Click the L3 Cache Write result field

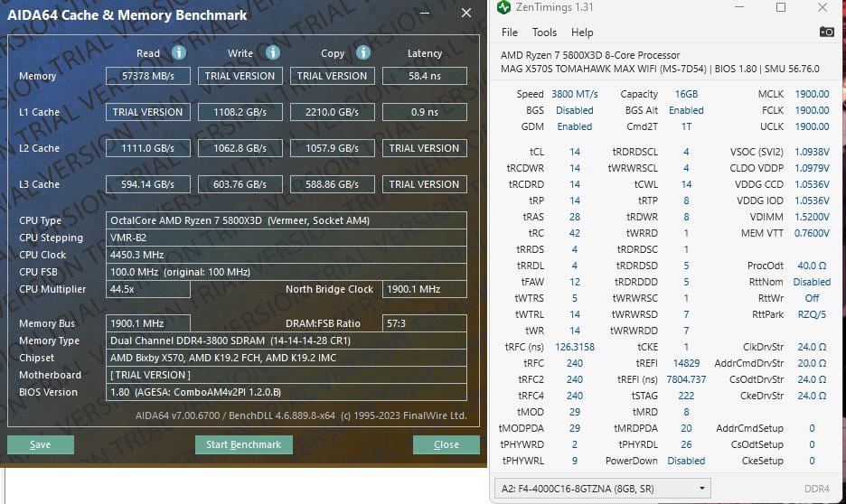pos(240,184)
